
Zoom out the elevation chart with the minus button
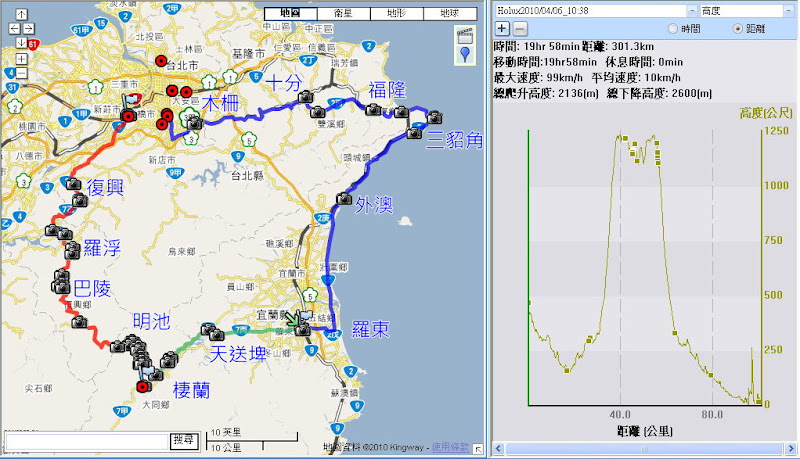point(520,29)
